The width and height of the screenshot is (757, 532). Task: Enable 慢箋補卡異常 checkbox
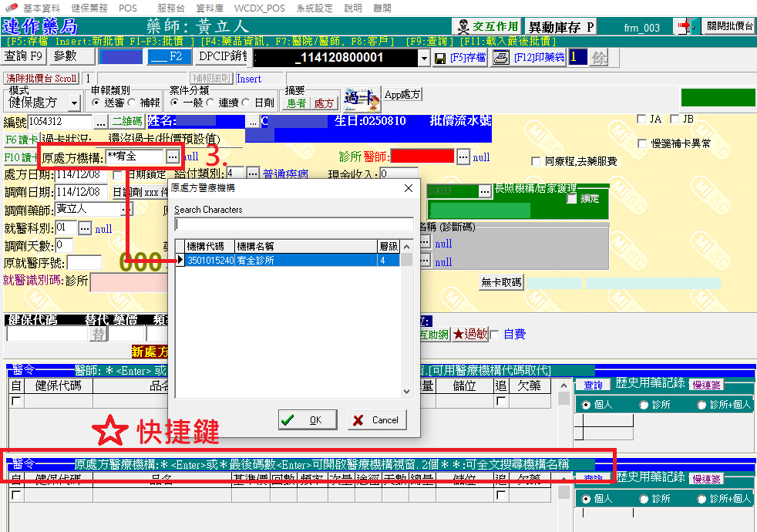coord(642,143)
